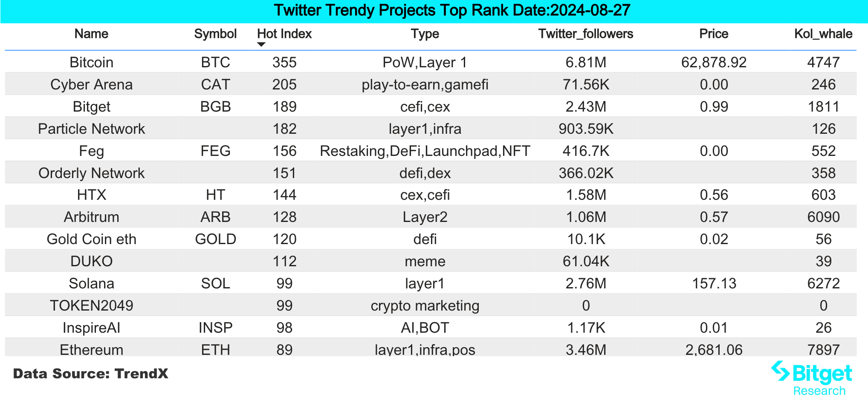Click the Kol_whale column header
Screen dimensions: 868x403
[x=823, y=34]
